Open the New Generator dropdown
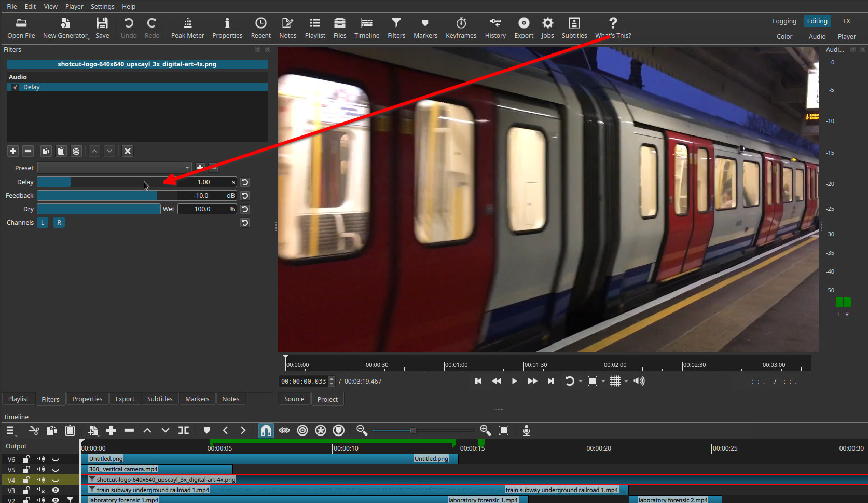Image resolution: width=868 pixels, height=503 pixels. point(66,28)
